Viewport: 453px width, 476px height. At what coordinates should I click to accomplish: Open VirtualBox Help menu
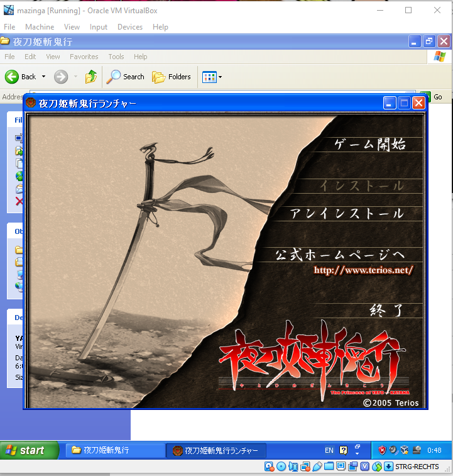160,27
